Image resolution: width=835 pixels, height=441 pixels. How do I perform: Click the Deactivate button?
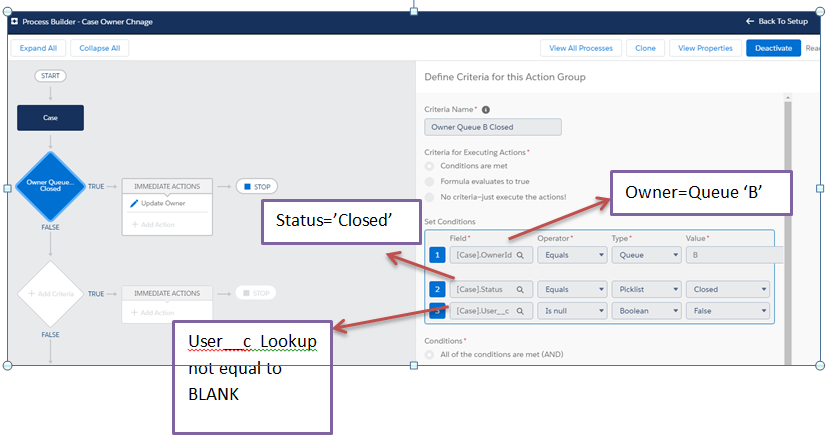point(773,48)
